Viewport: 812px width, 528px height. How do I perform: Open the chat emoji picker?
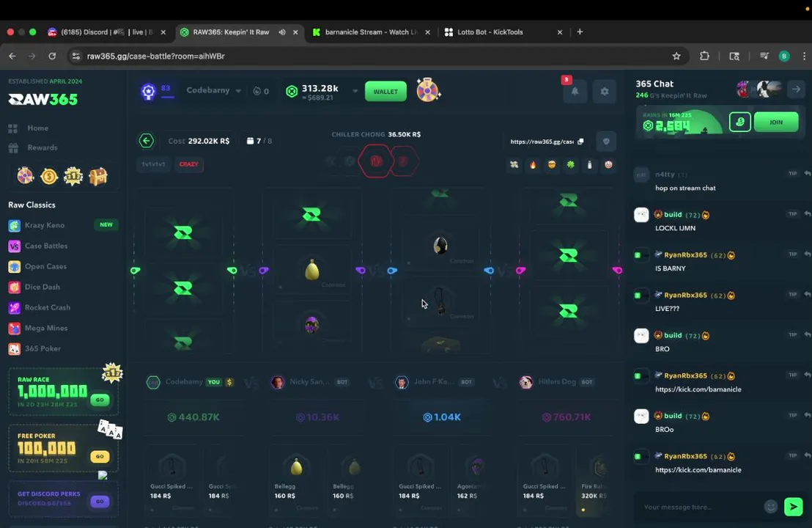click(770, 507)
